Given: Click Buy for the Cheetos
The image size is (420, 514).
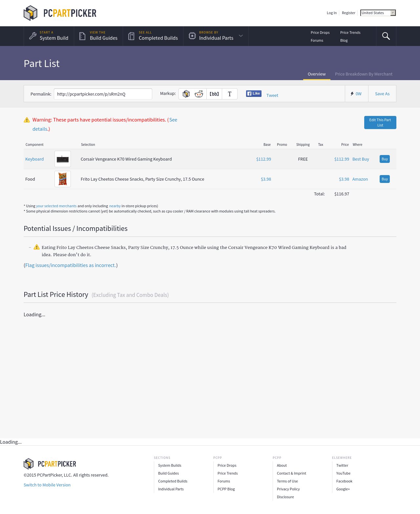Looking at the screenshot, I should 385,179.
